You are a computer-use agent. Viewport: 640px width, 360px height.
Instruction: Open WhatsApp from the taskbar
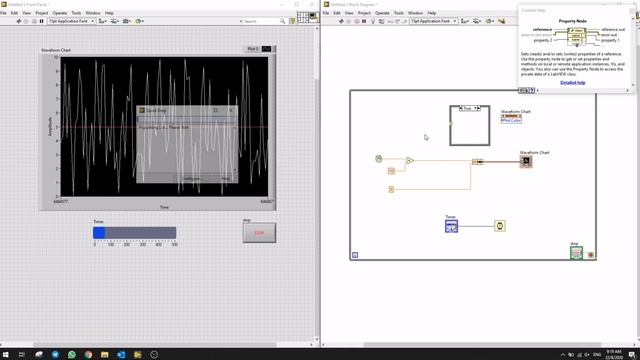pyautogui.click(x=72, y=355)
